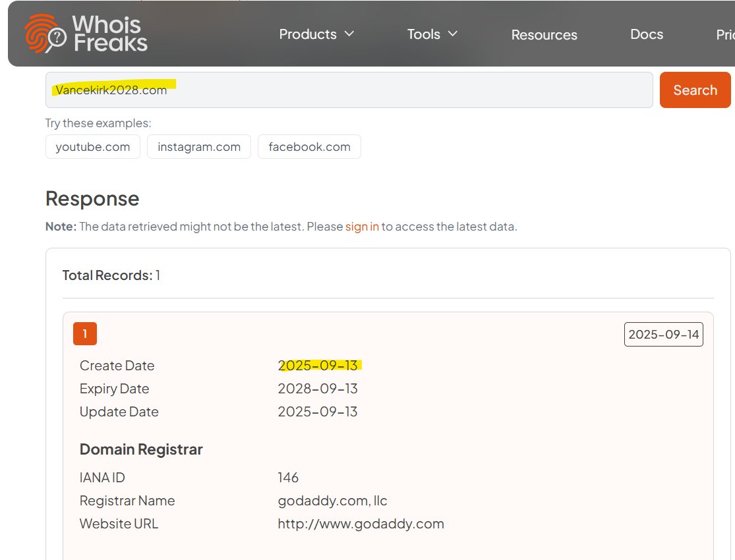
Task: Click the Expiry Date label
Action: (115, 389)
